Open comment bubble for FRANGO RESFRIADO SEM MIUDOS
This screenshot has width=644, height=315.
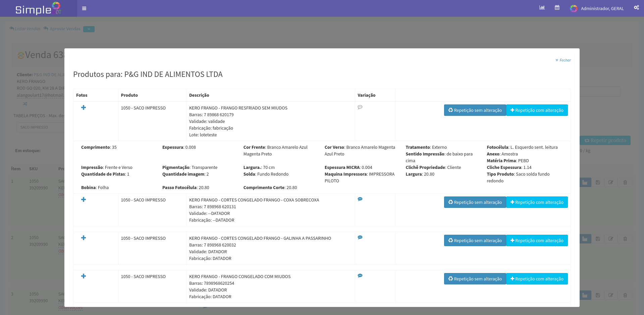pos(360,107)
